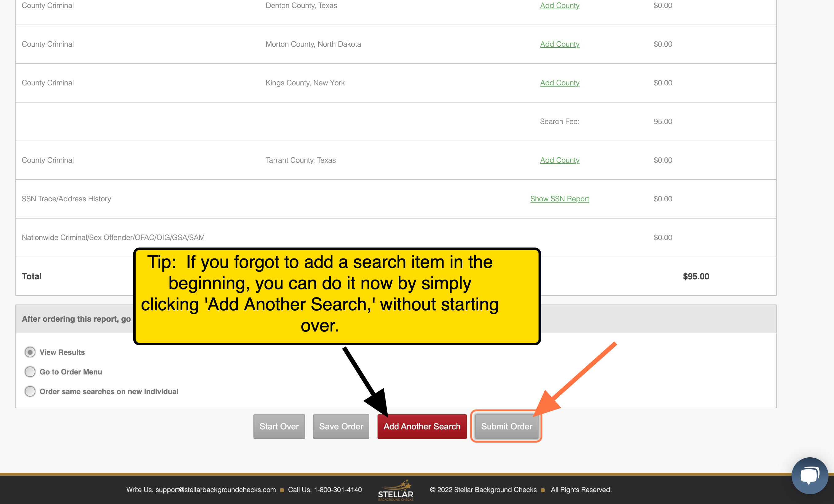This screenshot has height=504, width=834.
Task: Click the 95.00 search fee value
Action: [663, 122]
